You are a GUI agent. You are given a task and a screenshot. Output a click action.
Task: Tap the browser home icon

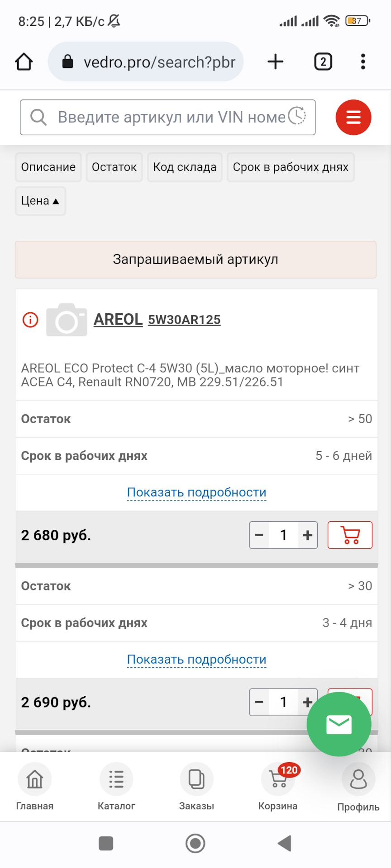[x=24, y=62]
